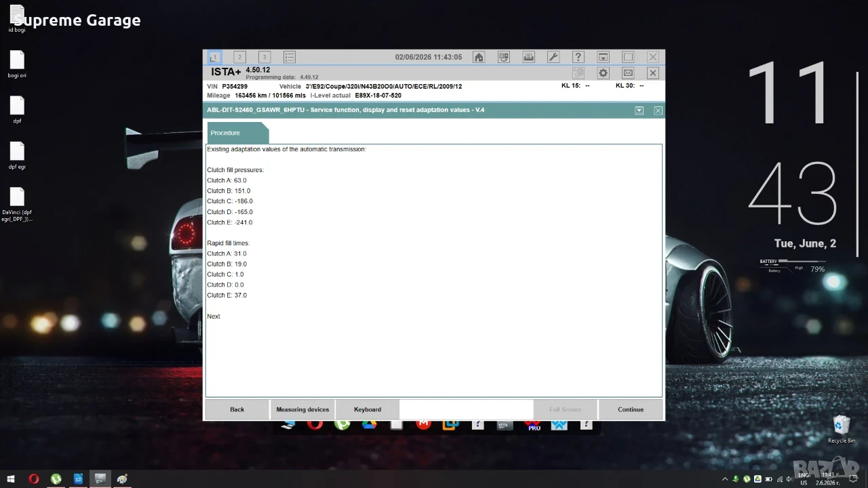
Task: Select the 'dpf egr' desktop file
Action: click(17, 155)
